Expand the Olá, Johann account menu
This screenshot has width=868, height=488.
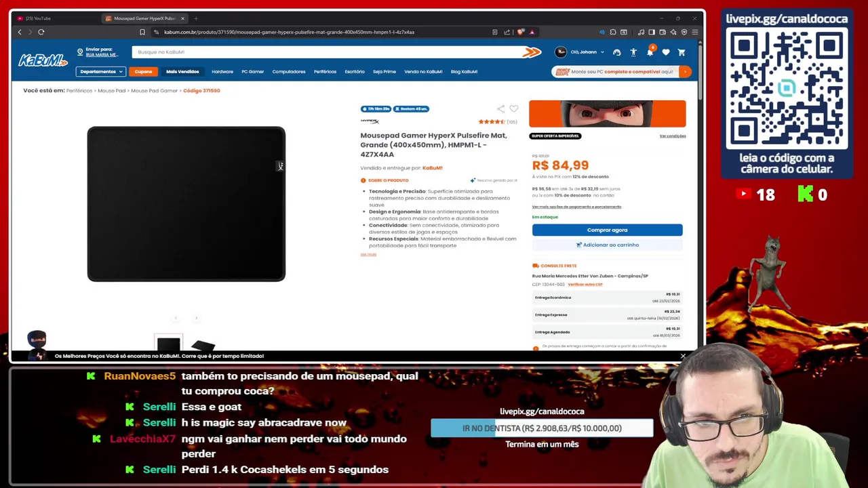(x=580, y=52)
